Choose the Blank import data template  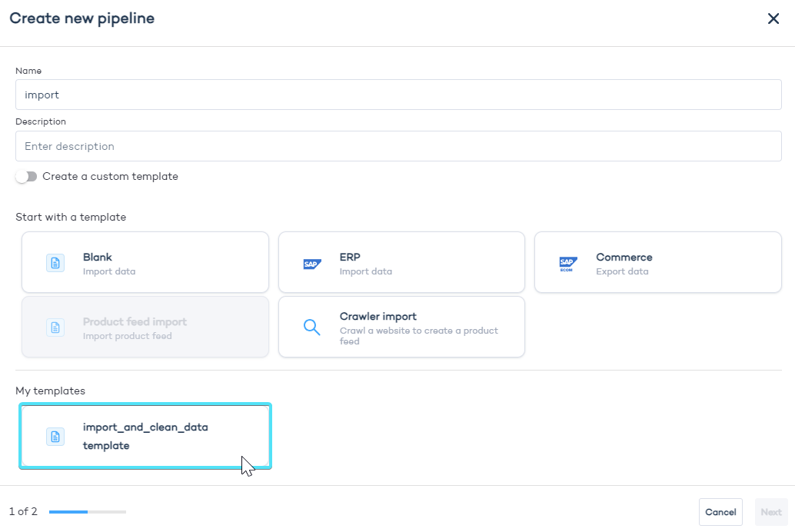145,262
